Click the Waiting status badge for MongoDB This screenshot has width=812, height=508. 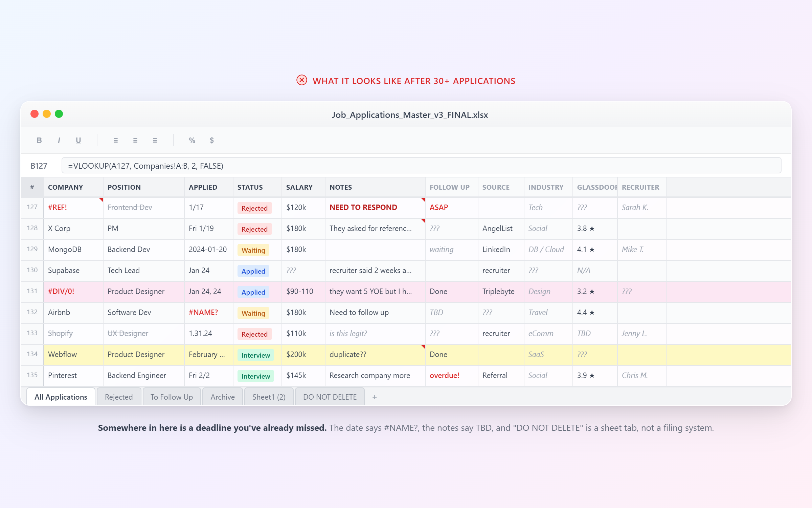click(x=253, y=250)
